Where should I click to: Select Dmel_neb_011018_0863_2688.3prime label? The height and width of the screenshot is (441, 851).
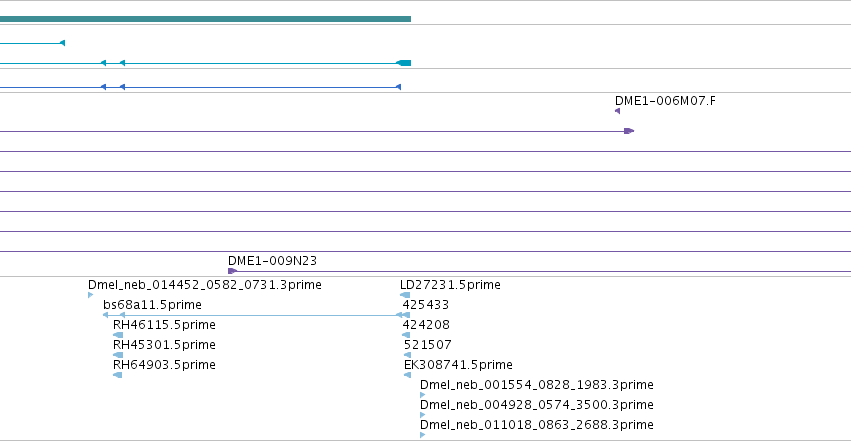537,425
